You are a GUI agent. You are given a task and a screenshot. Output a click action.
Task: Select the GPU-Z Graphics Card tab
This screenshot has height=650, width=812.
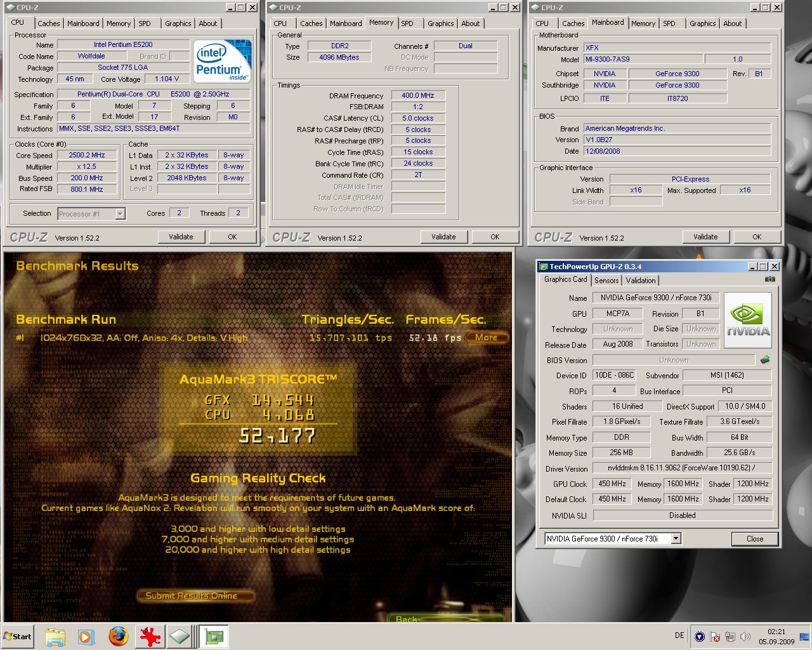566,279
